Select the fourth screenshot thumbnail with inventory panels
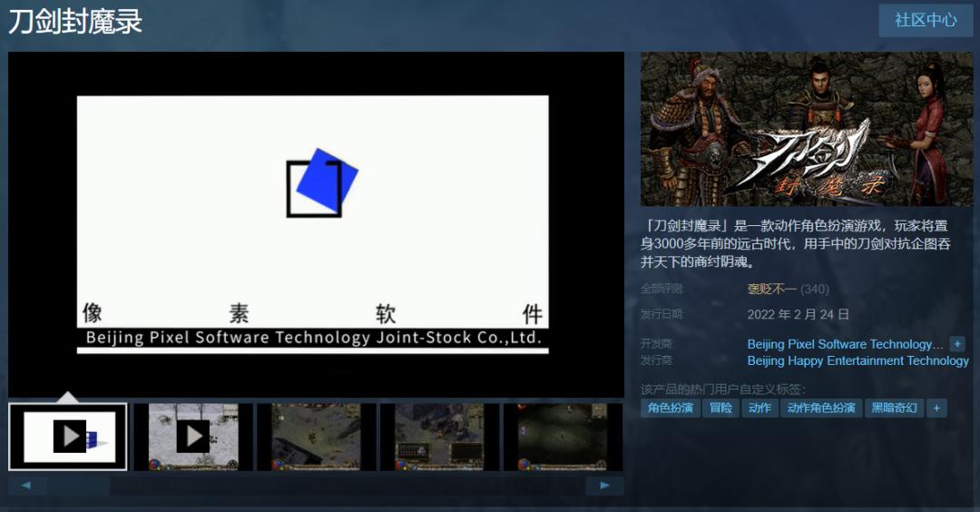The height and width of the screenshot is (512, 980). (439, 437)
